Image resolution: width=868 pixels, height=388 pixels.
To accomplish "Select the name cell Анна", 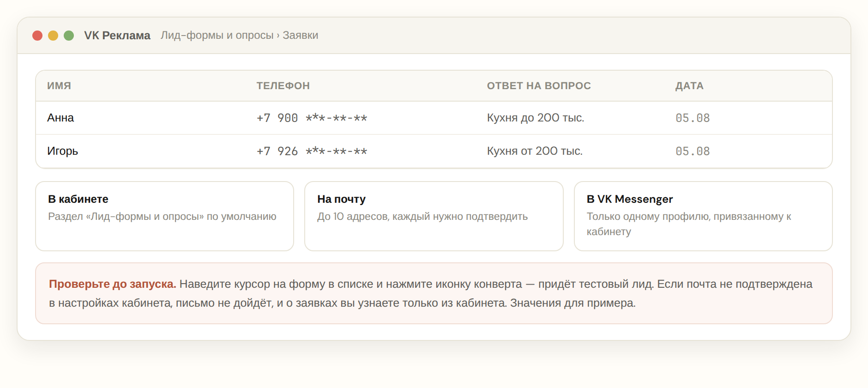I will point(60,118).
